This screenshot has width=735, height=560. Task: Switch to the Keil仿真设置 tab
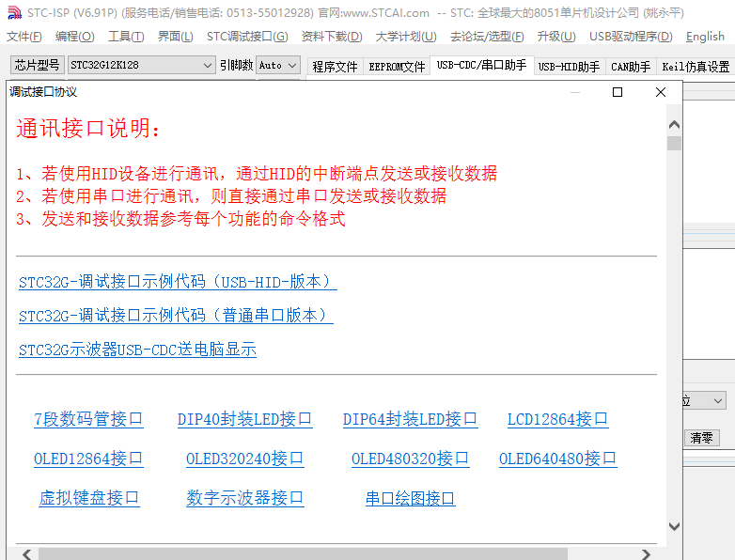pos(696,67)
